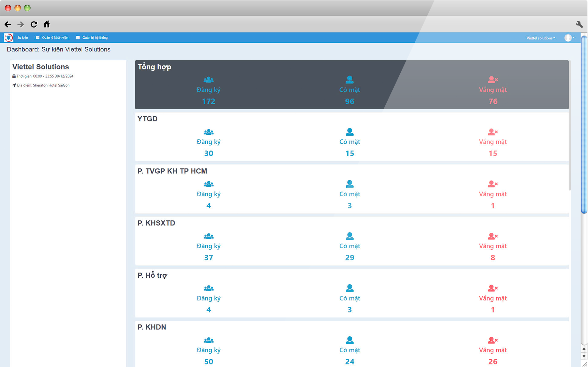This screenshot has height=367, width=588.
Task: Open settings via wrench icon
Action: point(579,24)
